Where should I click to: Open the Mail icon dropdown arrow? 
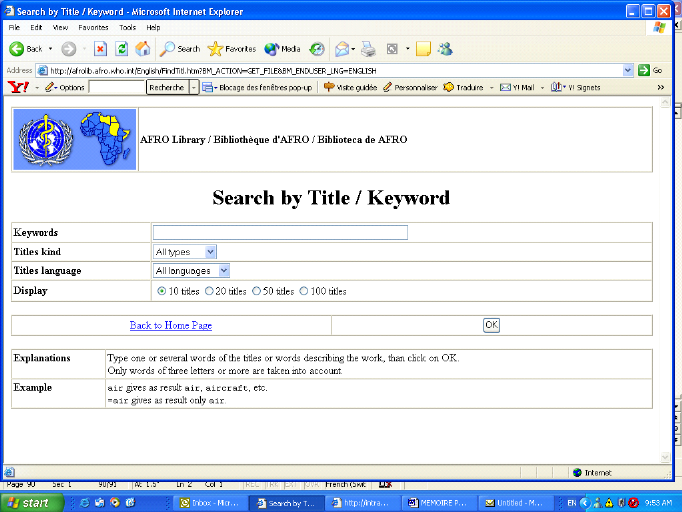pyautogui.click(x=353, y=49)
